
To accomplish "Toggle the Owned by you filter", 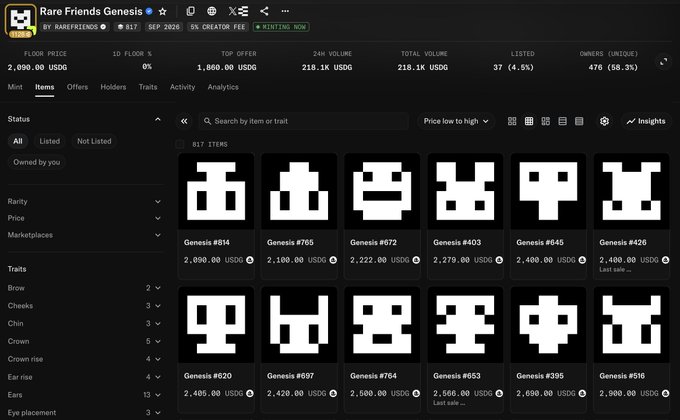I will pos(36,162).
